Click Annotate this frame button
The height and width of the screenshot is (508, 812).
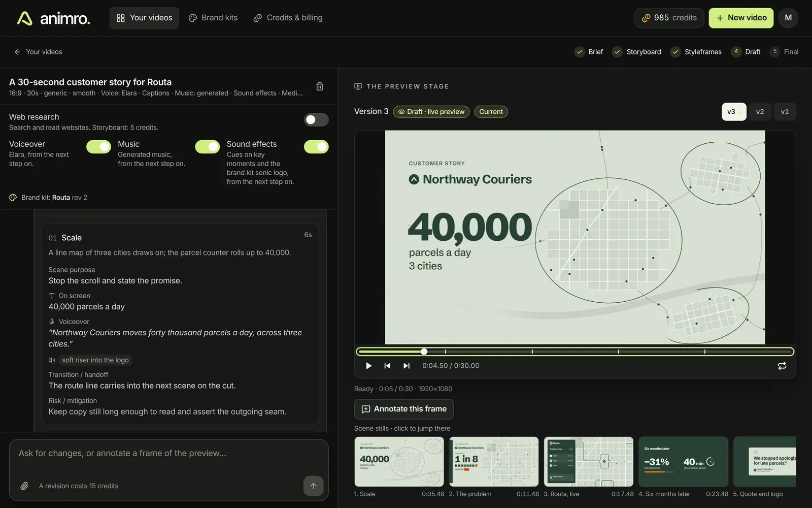click(x=404, y=409)
